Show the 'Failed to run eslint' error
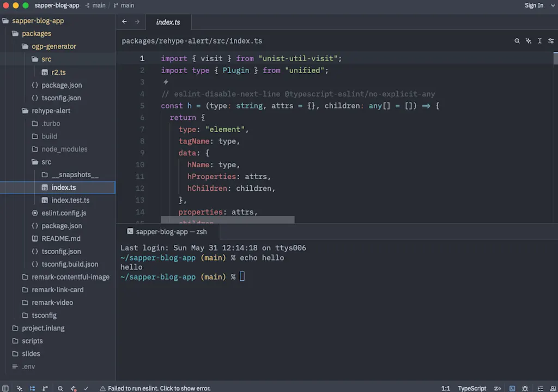The width and height of the screenshot is (558, 392). pyautogui.click(x=159, y=388)
